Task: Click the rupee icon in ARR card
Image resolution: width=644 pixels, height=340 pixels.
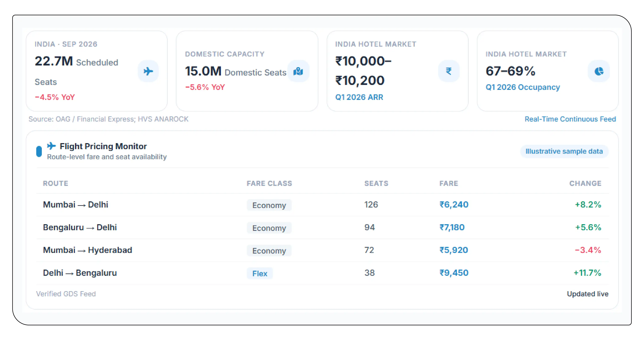Action: (449, 71)
